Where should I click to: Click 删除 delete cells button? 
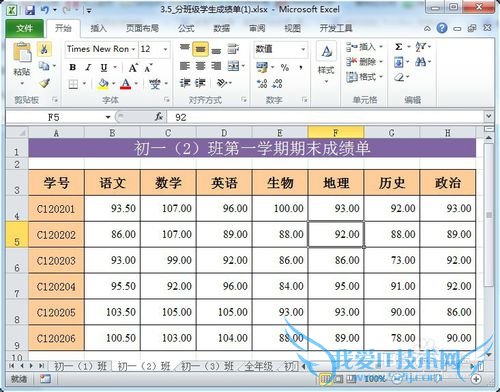click(364, 62)
